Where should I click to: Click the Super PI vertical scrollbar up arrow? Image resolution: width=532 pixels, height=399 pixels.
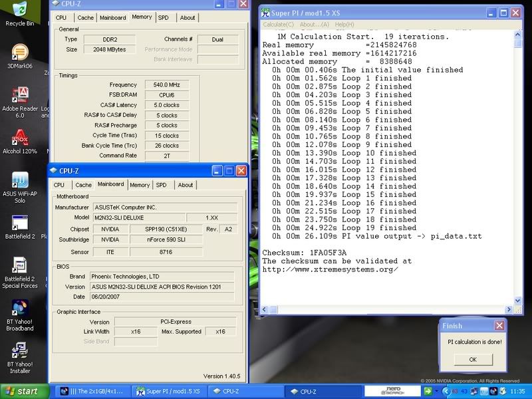518,35
